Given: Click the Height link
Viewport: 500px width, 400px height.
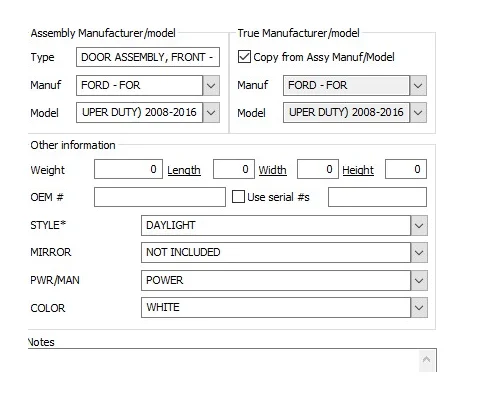Looking at the screenshot, I should [x=358, y=170].
